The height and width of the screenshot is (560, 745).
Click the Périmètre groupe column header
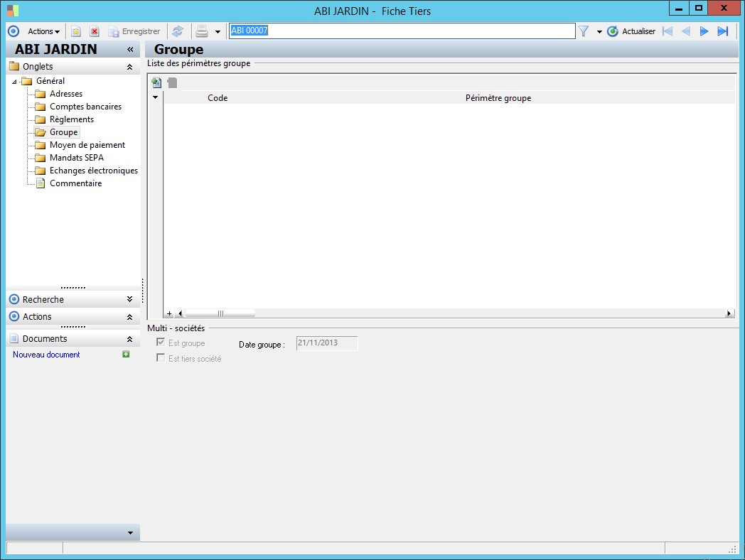498,98
